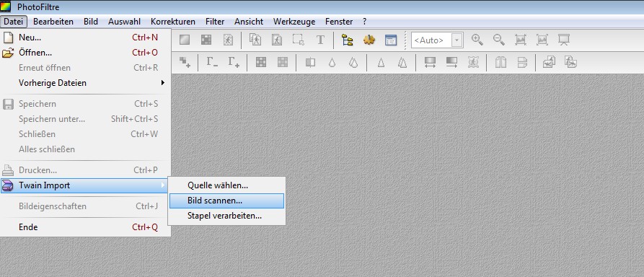This screenshot has height=277, width=644.
Task: Open the Korrekturen menu
Action: click(x=173, y=22)
